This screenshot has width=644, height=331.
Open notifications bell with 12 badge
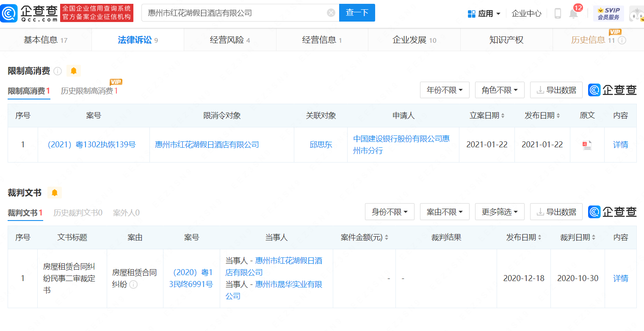tap(573, 14)
